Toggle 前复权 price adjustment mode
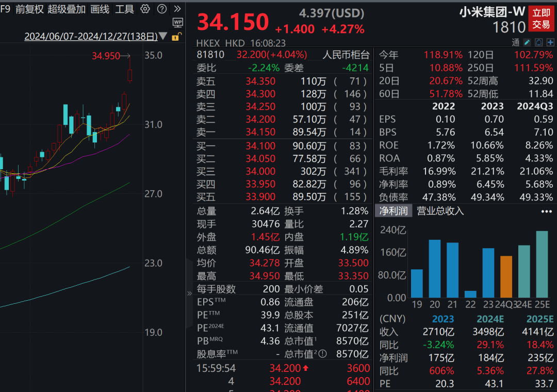This screenshot has height=392, width=557. point(29,9)
